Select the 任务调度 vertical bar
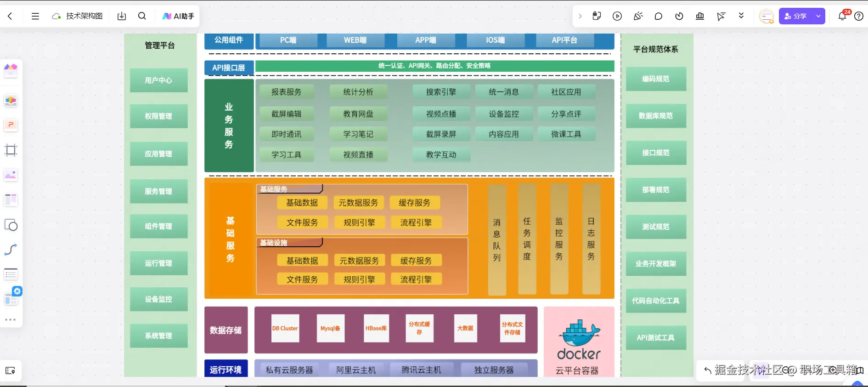Screen dimensions: 868x387 coord(527,239)
